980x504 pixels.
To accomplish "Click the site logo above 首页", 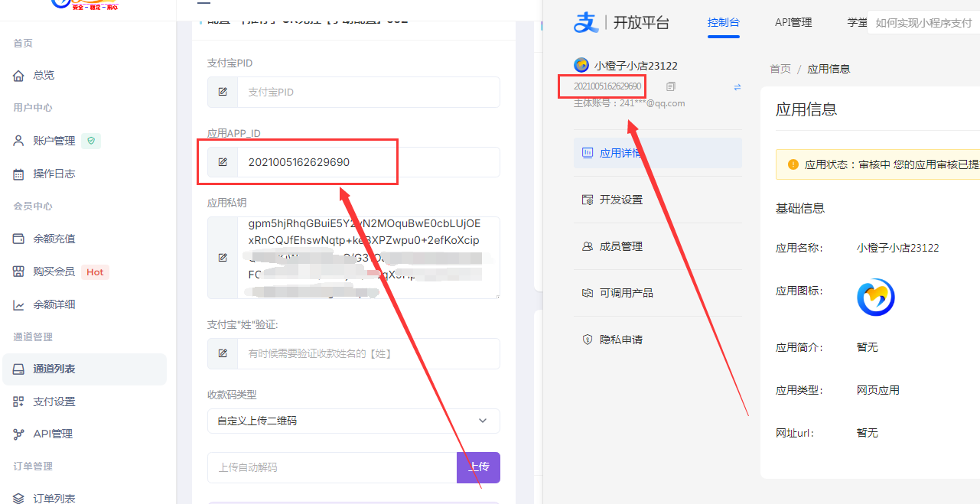I will coord(86,4).
